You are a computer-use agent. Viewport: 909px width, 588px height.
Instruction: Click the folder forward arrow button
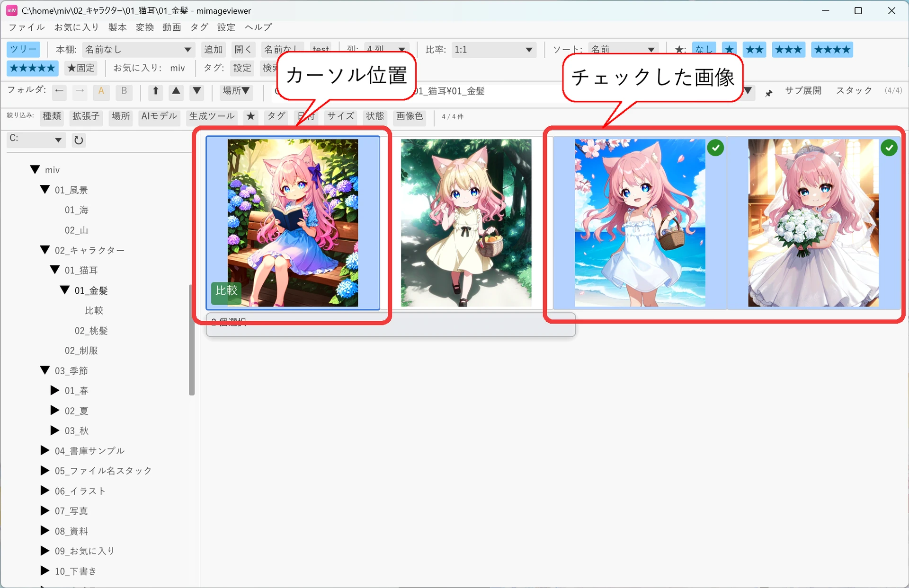[x=80, y=91]
